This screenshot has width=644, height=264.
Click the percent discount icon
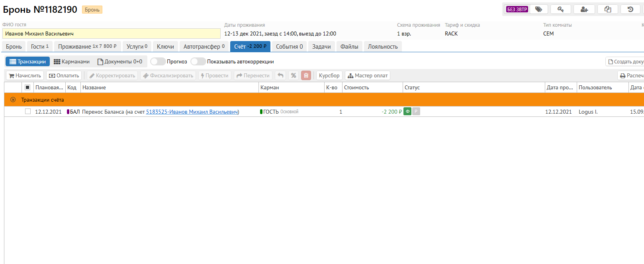[294, 75]
